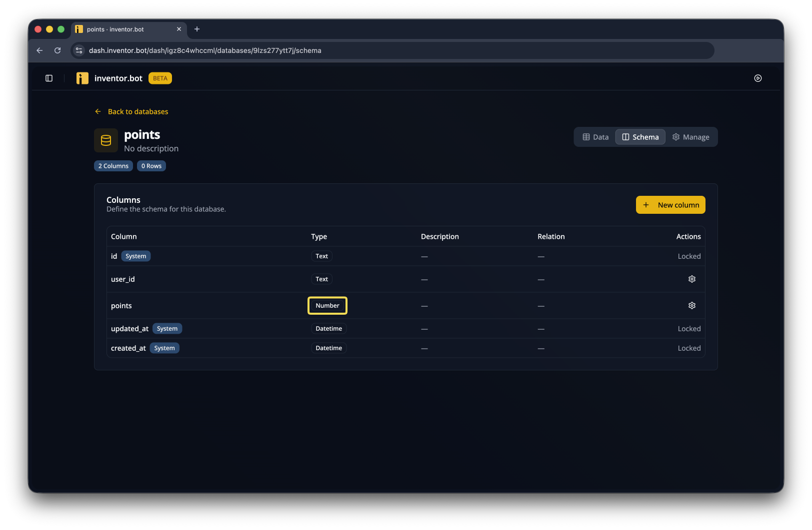Click the inventor.bot brand name
The image size is (812, 530).
[118, 78]
